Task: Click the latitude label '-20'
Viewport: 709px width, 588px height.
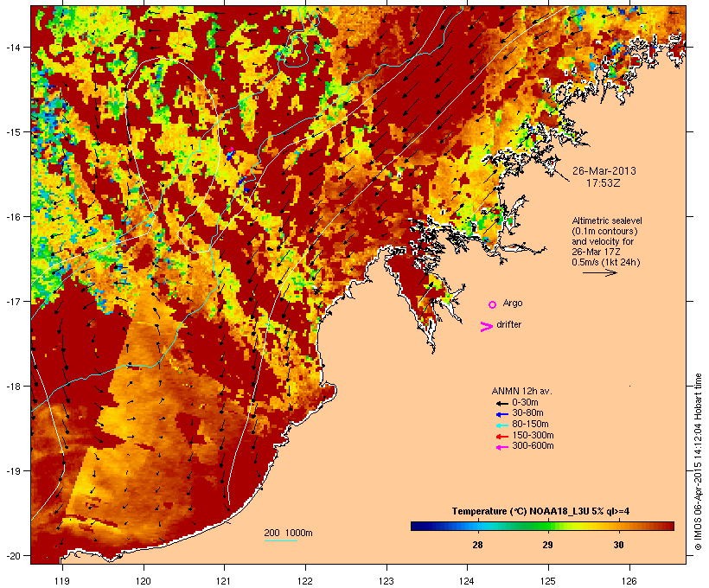Action: tap(12, 555)
